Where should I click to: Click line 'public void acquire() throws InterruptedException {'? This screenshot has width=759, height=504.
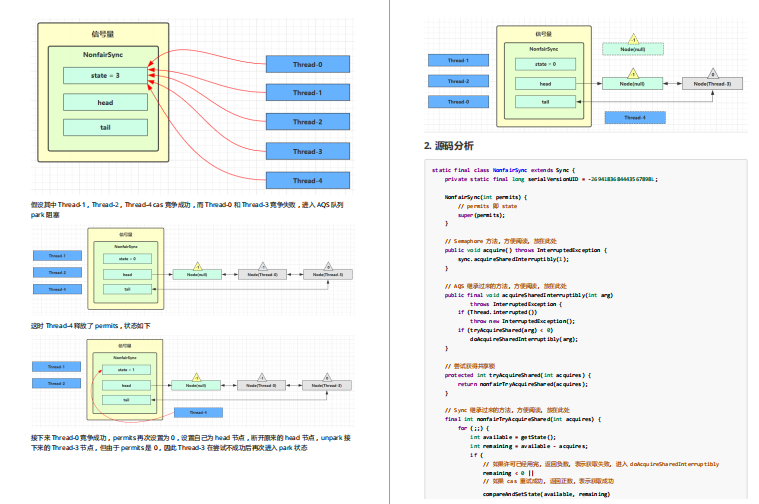point(526,250)
